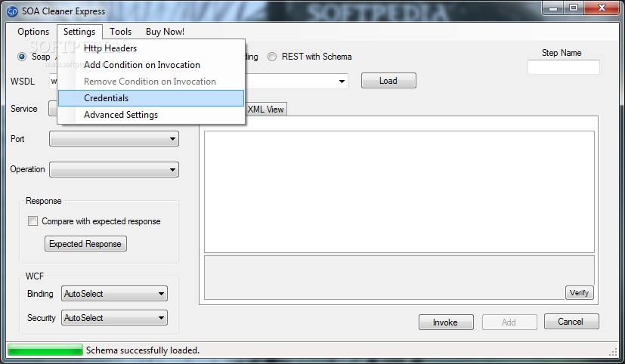
Task: Open the WCF Binding AutoSelect dropdown
Action: 114,294
